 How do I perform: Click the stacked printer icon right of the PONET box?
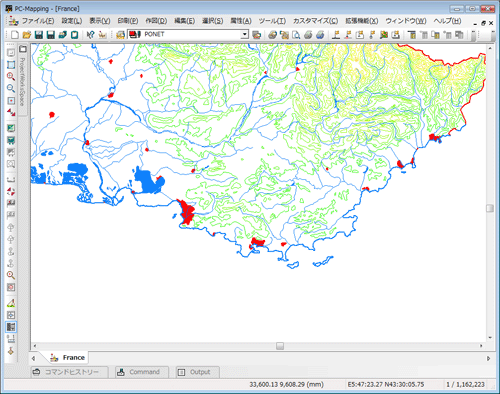(x=257, y=34)
